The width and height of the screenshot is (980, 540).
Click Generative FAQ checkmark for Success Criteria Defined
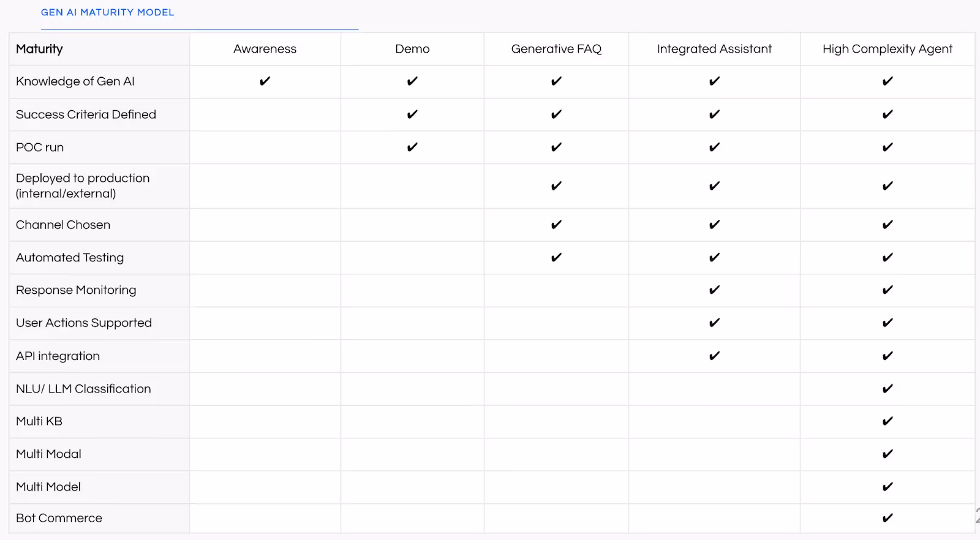[x=556, y=114]
